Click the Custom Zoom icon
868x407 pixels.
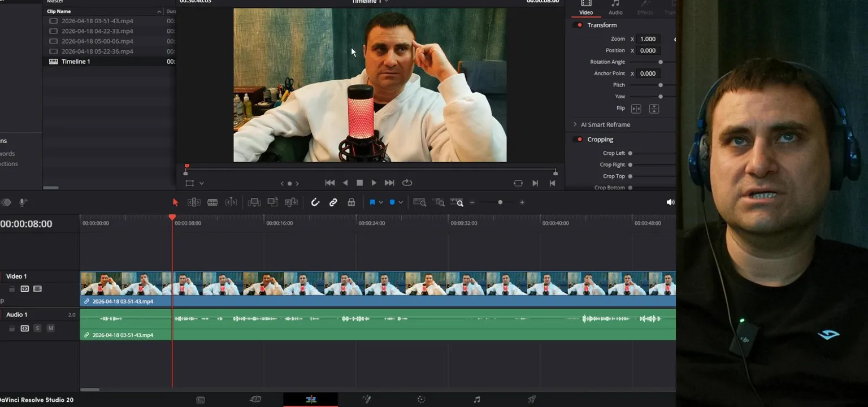click(457, 202)
